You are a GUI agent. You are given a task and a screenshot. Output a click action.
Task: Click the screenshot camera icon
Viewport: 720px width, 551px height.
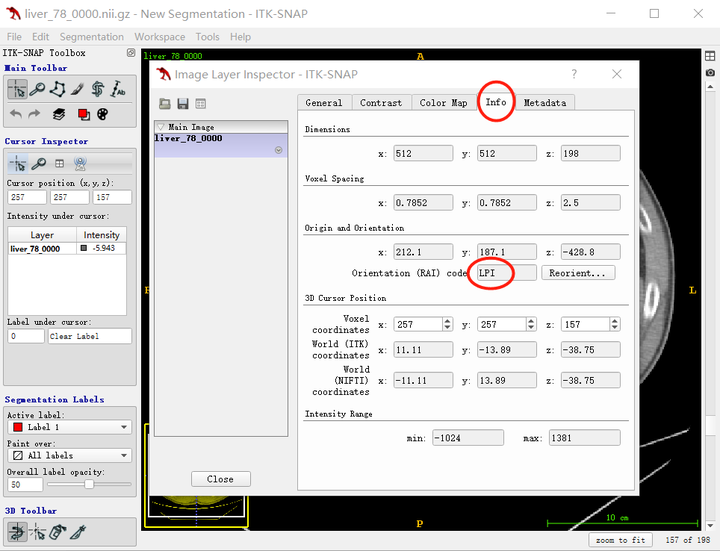pos(710,73)
